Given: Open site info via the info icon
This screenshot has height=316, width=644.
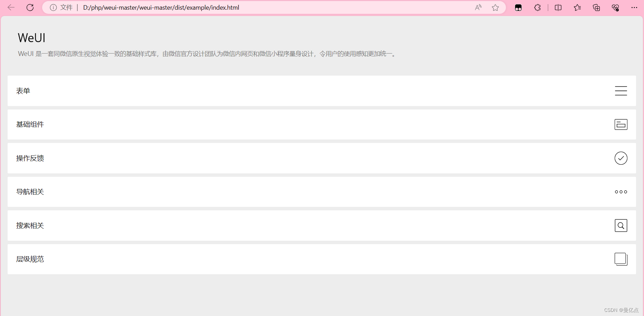Looking at the screenshot, I should (x=53, y=8).
